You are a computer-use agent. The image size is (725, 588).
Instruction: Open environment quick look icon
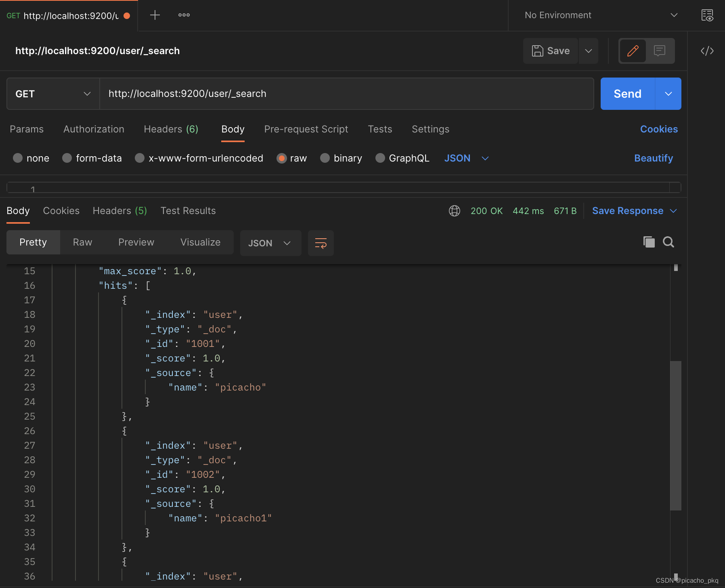tap(707, 15)
